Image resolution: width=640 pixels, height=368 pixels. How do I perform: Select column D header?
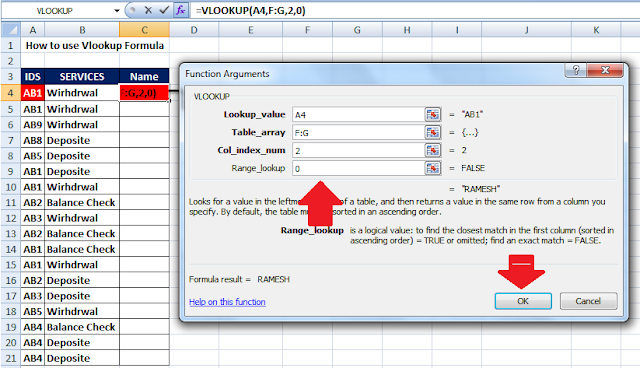click(194, 30)
